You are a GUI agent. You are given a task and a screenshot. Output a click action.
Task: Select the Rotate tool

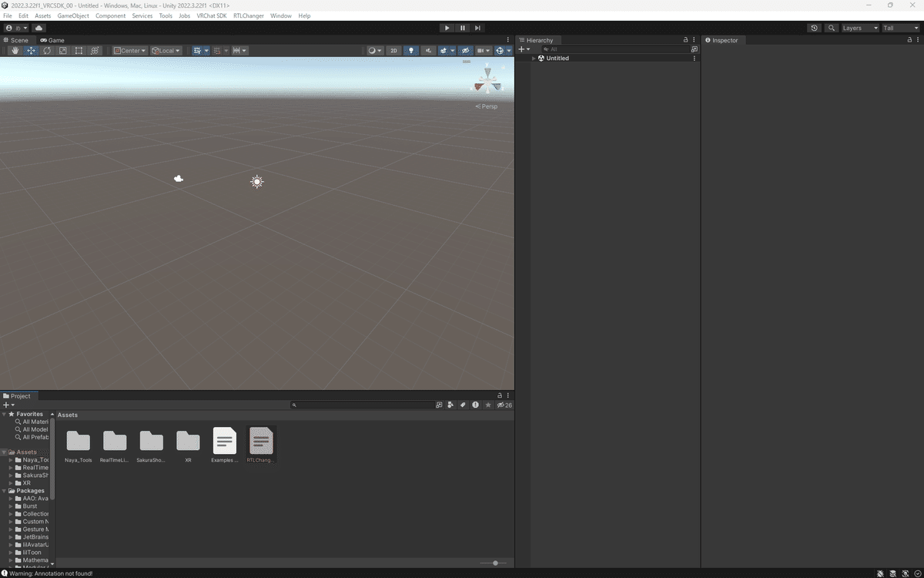coord(46,50)
